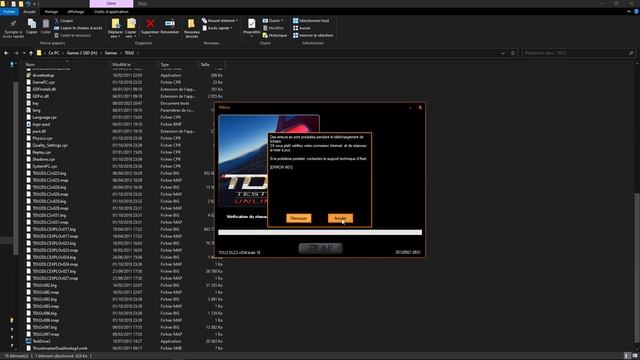This screenshot has height=360, width=640.
Task: Click Inverser la sélection
Action: pos(313,36)
